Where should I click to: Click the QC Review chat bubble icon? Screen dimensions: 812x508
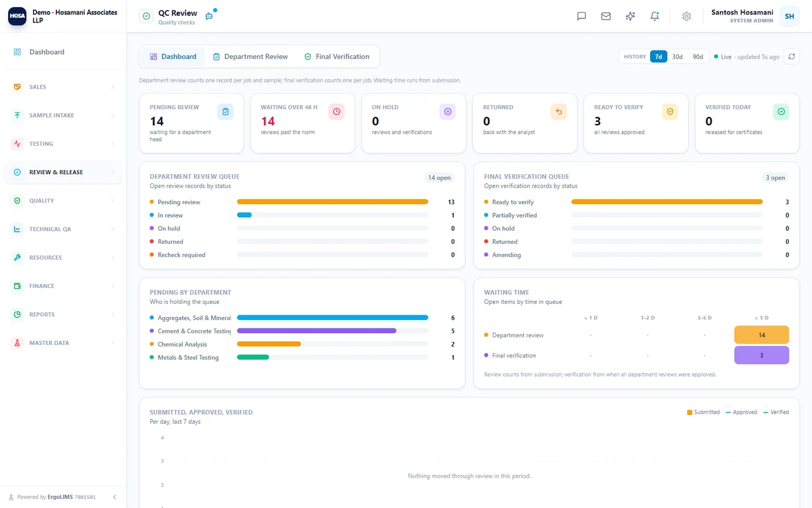209,16
